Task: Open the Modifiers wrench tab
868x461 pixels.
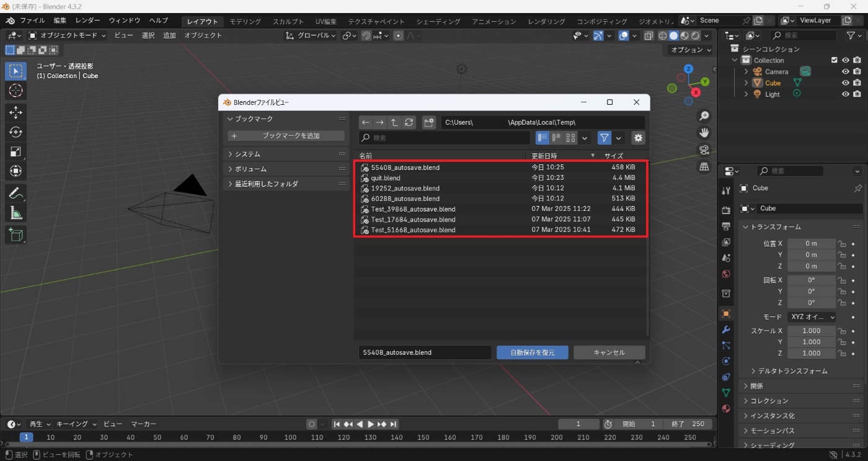Action: pyautogui.click(x=726, y=329)
